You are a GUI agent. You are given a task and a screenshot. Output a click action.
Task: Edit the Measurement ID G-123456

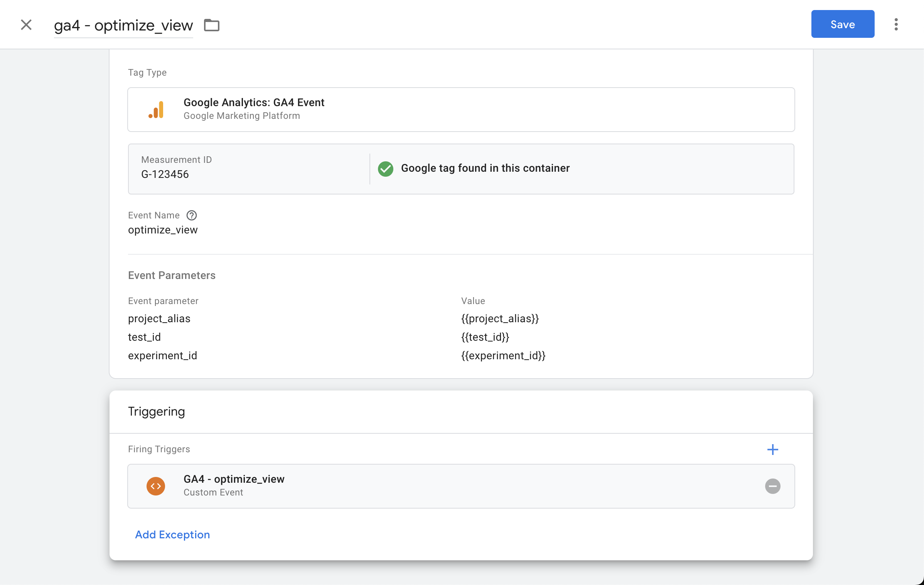[x=165, y=174]
